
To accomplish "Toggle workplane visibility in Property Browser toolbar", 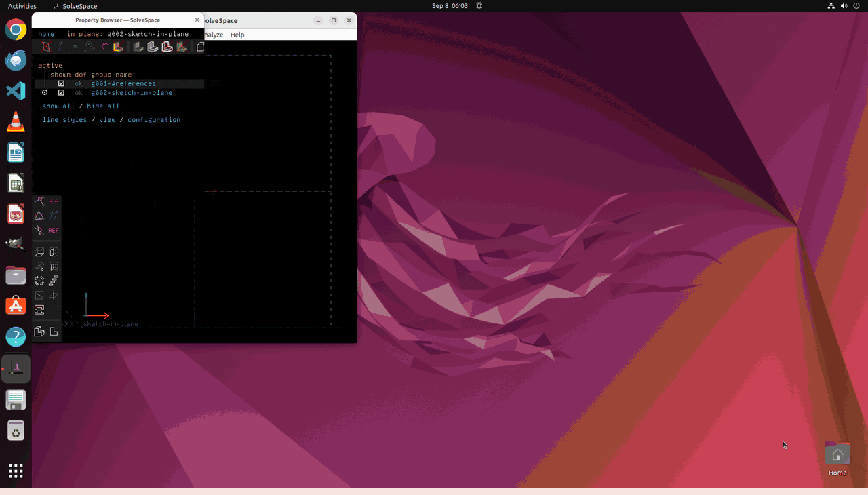I will (x=46, y=47).
